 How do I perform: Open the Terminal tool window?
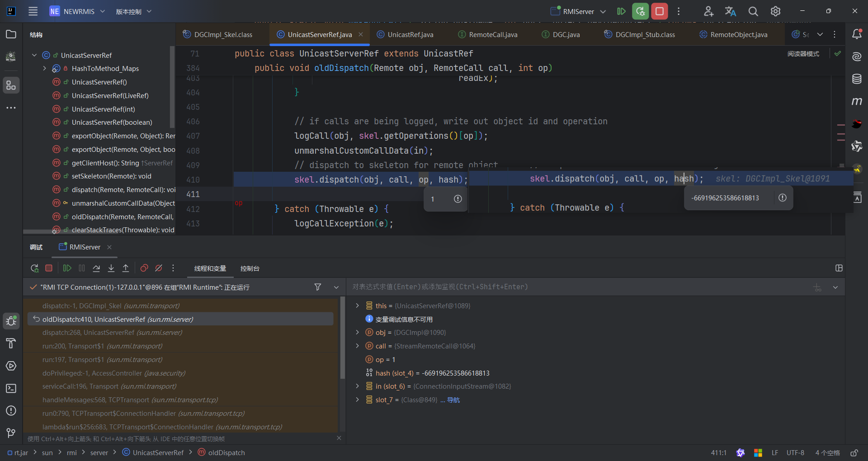click(x=11, y=388)
